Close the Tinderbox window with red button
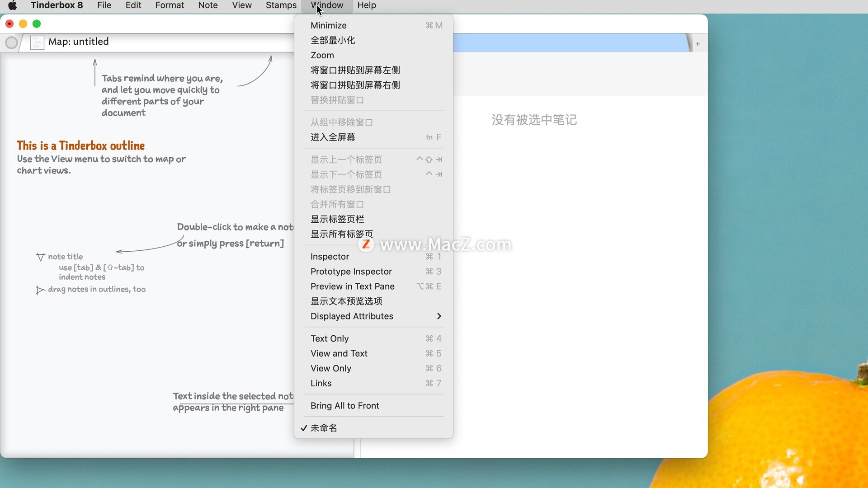This screenshot has height=488, width=868. 9,23
